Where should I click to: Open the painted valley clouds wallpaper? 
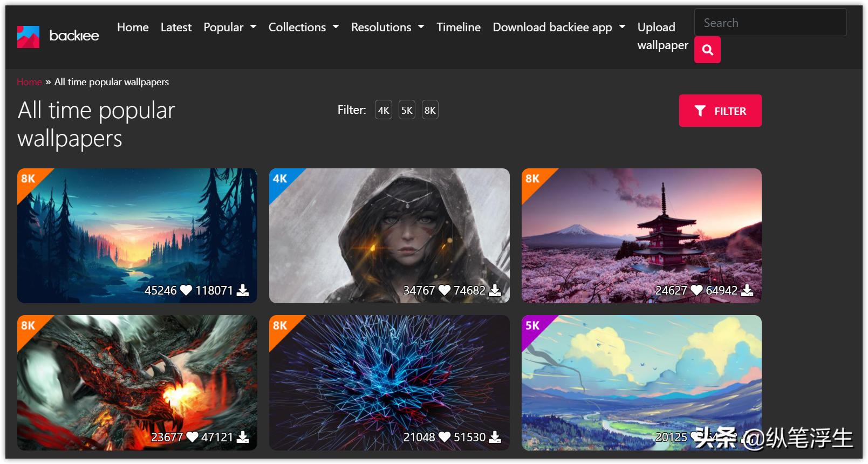[x=641, y=383]
